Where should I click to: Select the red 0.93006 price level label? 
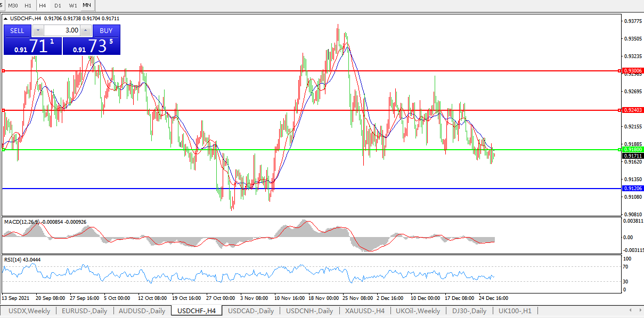(x=633, y=71)
